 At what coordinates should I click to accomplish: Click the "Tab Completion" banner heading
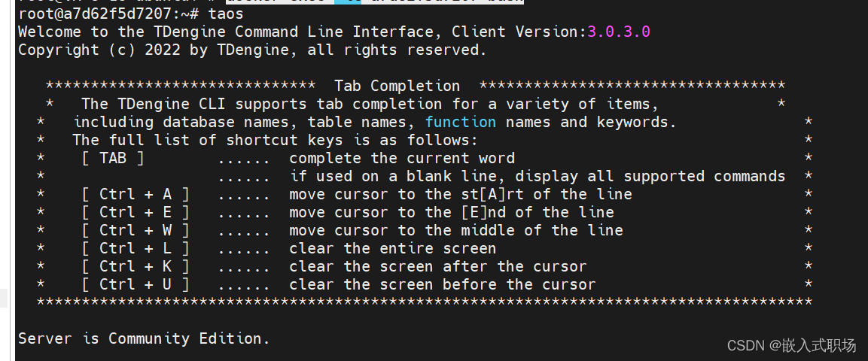[x=397, y=86]
